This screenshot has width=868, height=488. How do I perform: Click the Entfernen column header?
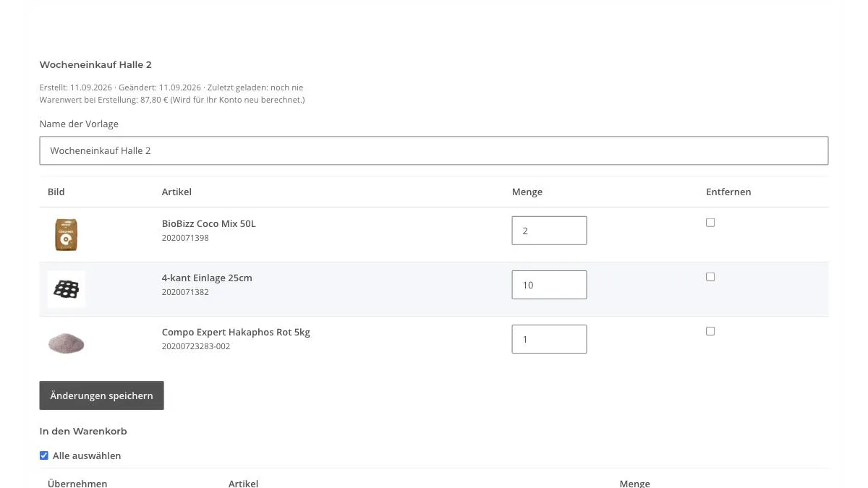tap(728, 192)
